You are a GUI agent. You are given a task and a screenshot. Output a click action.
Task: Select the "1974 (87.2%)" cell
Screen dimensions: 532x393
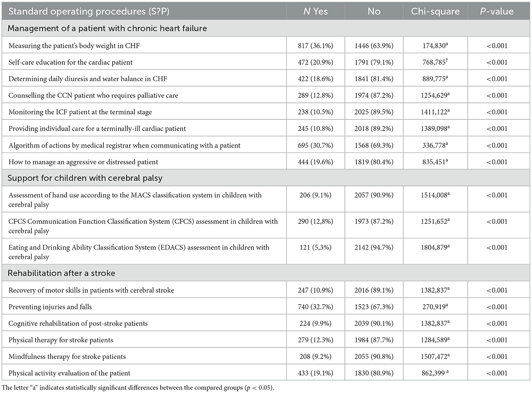pyautogui.click(x=374, y=95)
